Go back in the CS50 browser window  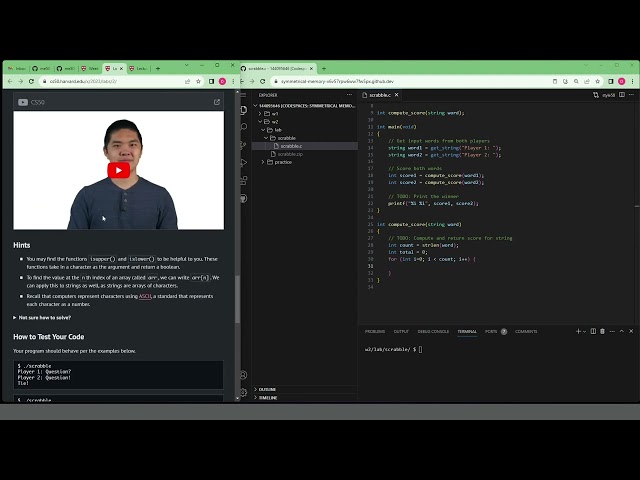[x=10, y=81]
